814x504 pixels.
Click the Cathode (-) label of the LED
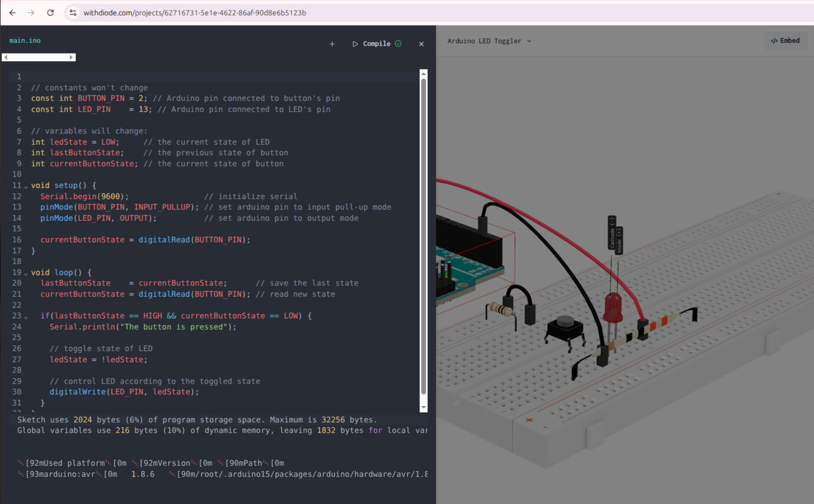point(612,233)
